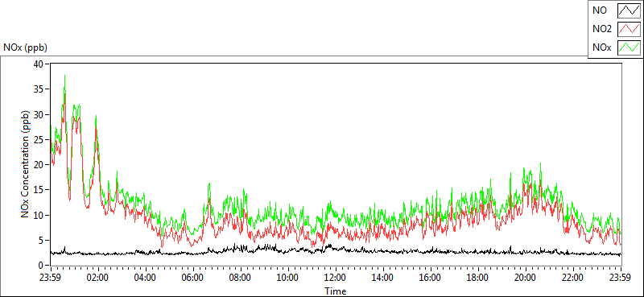Screen dimensions: 644x297
Task: Click the y-axis minimum value 0
Action: click(x=42, y=266)
